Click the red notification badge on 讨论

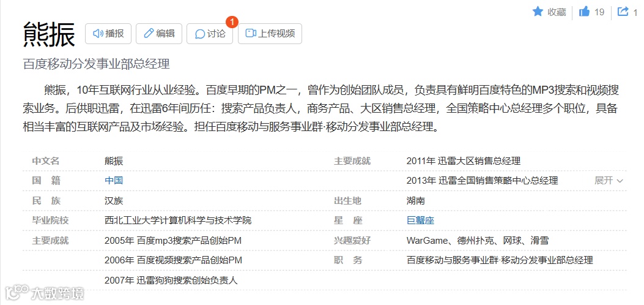232,22
